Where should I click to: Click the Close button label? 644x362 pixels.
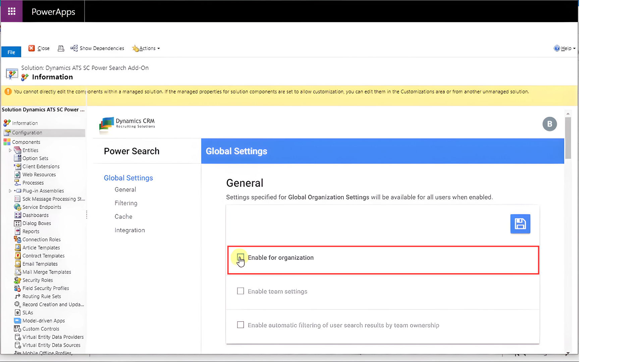44,48
